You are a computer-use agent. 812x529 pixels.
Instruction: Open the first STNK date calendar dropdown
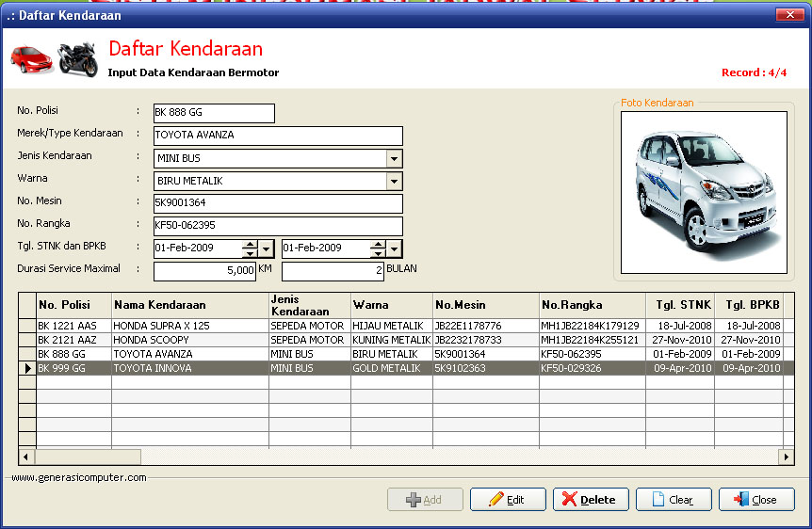pyautogui.click(x=267, y=248)
